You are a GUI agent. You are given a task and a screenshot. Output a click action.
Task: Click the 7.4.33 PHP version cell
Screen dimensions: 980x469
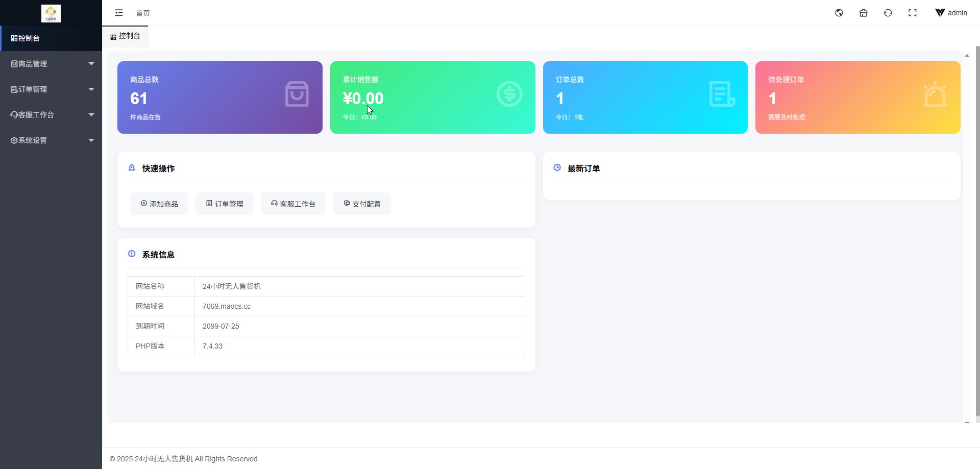[x=360, y=346]
